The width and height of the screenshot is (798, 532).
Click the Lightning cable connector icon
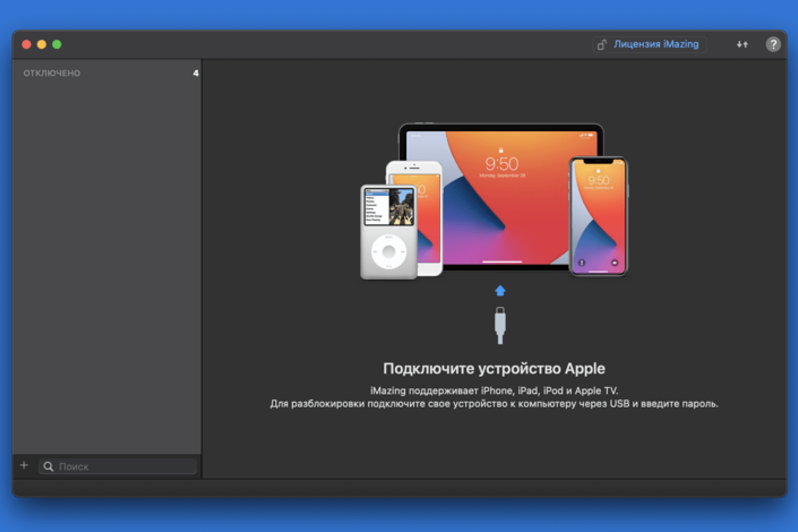pos(500,325)
